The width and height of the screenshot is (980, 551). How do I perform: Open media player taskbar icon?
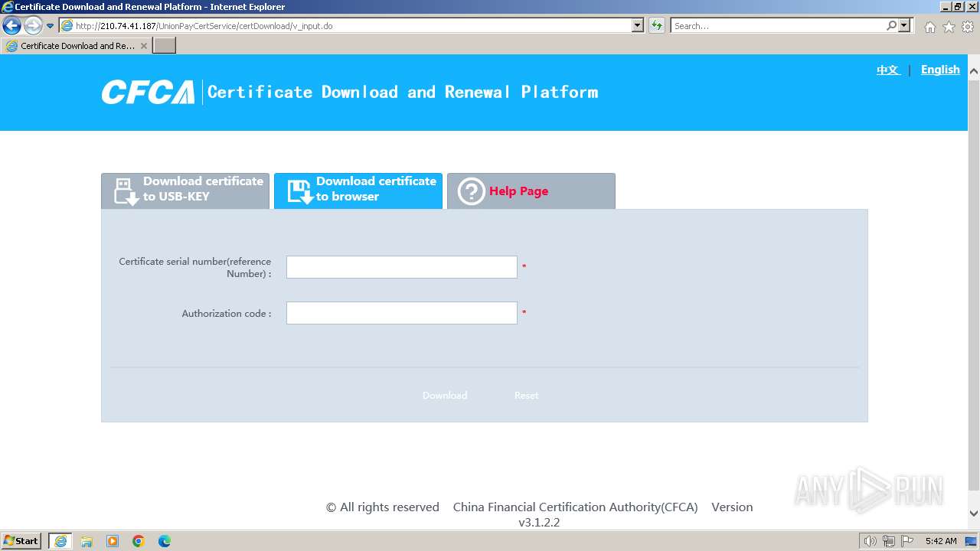click(x=113, y=541)
